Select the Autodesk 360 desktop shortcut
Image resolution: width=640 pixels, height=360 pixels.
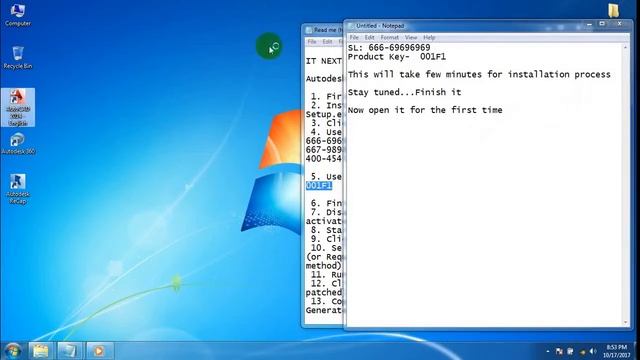[x=18, y=144]
